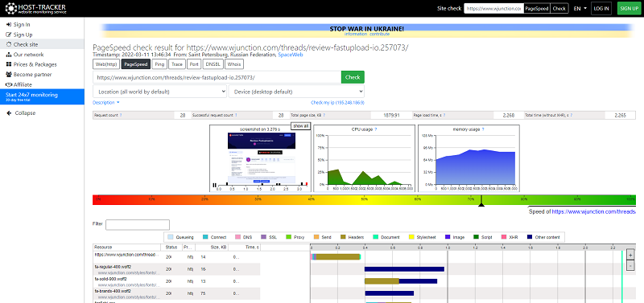644x303 pixels.
Task: Open the EN language dropdown
Action: (580, 8)
